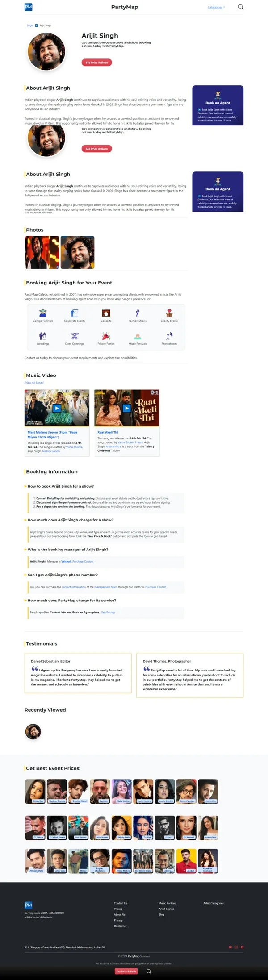Open the second smiling photo in Photos
Screen dimensions: 268x980
pos(77,252)
